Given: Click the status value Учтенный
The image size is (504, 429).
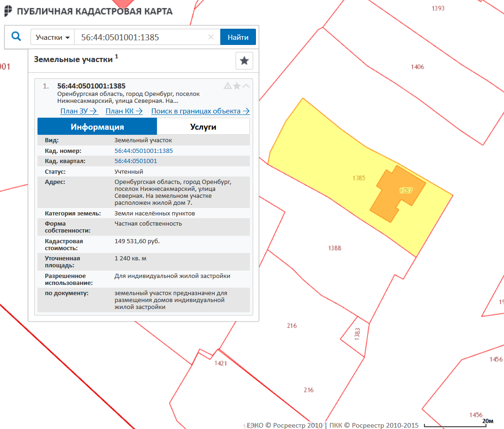Looking at the screenshot, I should 129,171.
